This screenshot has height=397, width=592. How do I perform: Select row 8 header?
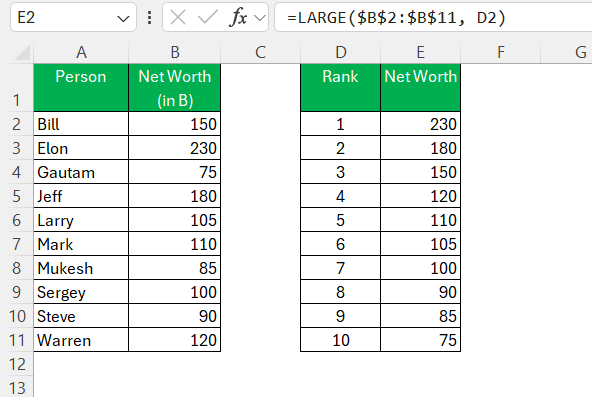[17, 268]
